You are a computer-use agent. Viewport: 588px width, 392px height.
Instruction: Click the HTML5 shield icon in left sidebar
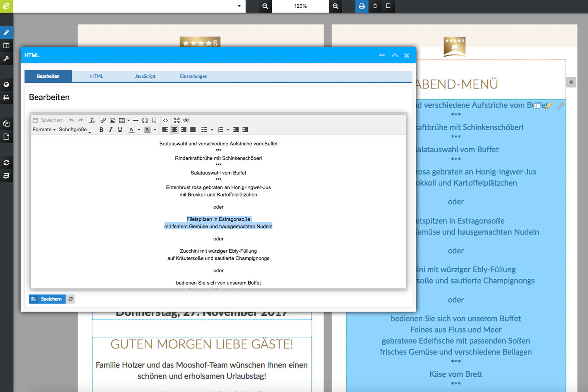(6, 176)
